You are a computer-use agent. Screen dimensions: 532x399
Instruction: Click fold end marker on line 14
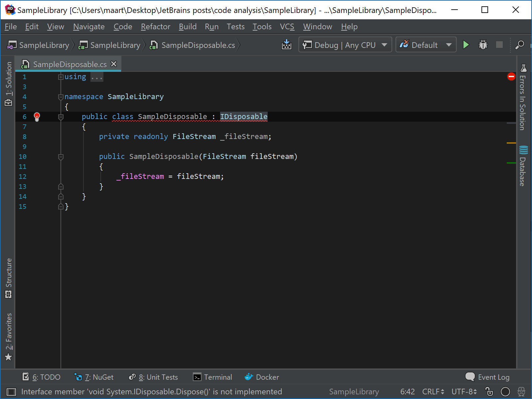tap(61, 197)
